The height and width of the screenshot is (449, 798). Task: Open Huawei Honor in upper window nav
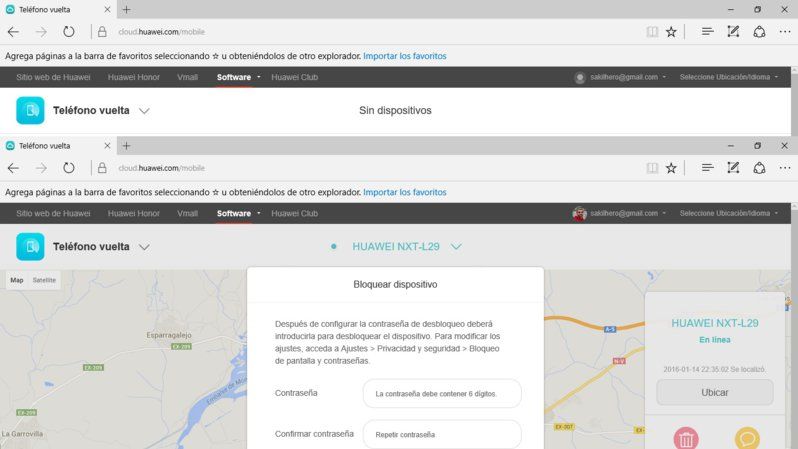(x=133, y=77)
